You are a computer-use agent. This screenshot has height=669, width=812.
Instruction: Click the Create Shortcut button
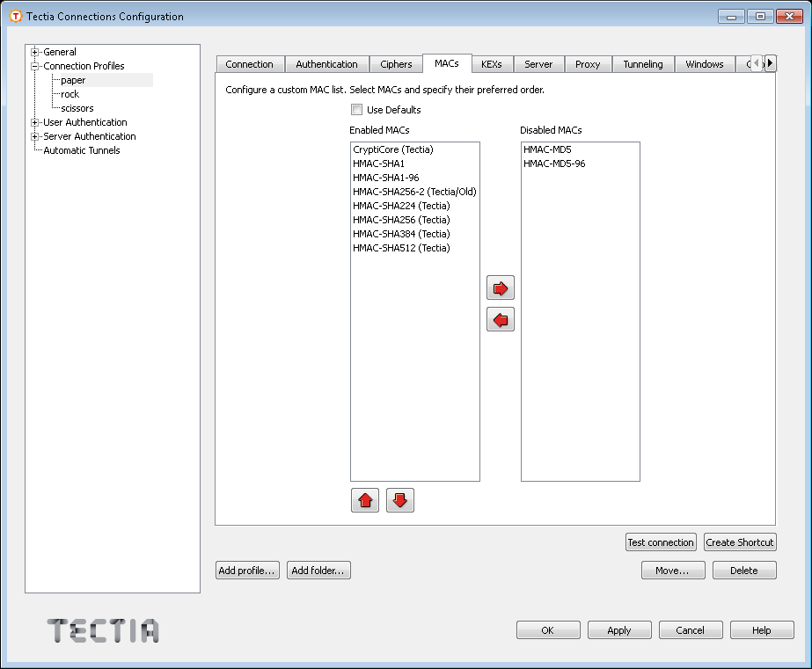(x=739, y=542)
